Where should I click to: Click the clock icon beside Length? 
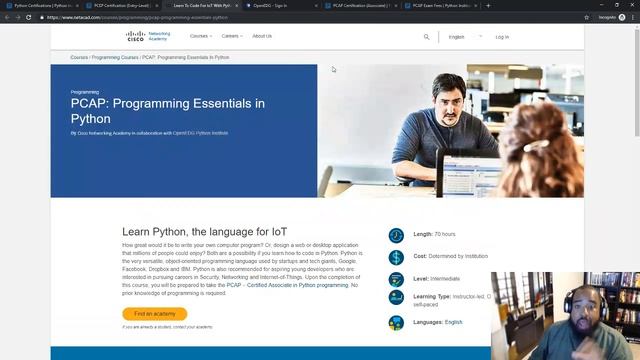(x=396, y=236)
